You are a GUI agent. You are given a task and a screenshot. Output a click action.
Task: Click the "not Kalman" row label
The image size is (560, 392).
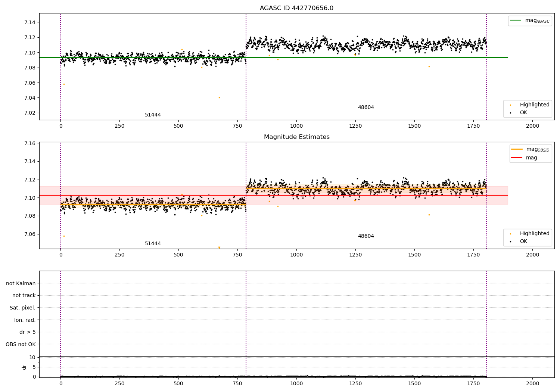(x=21, y=284)
